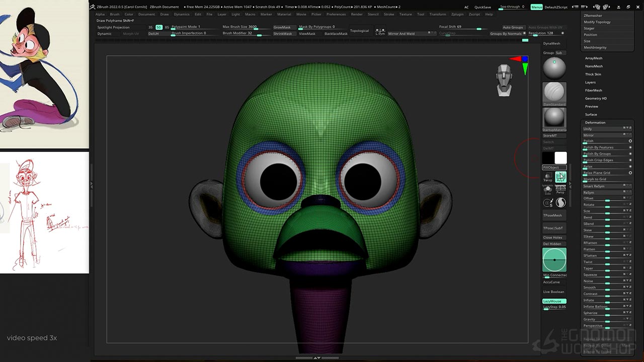The image size is (644, 362).
Task: Expand the Geometry HD subpalette
Action: point(596,99)
